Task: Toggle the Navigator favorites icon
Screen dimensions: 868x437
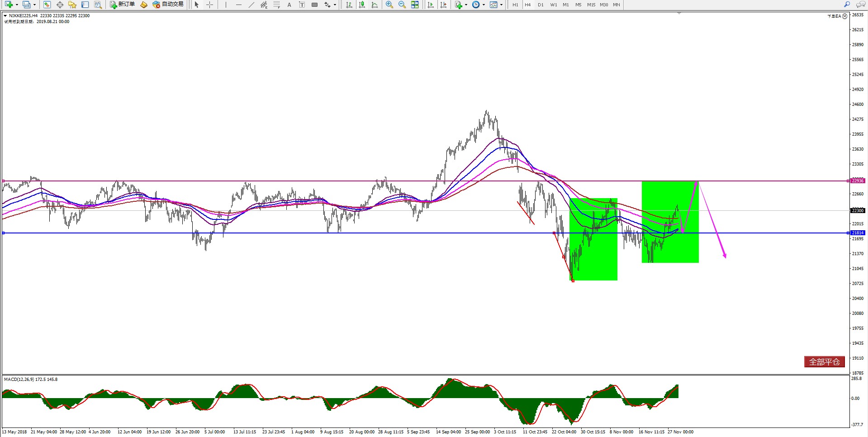Action: (x=72, y=5)
